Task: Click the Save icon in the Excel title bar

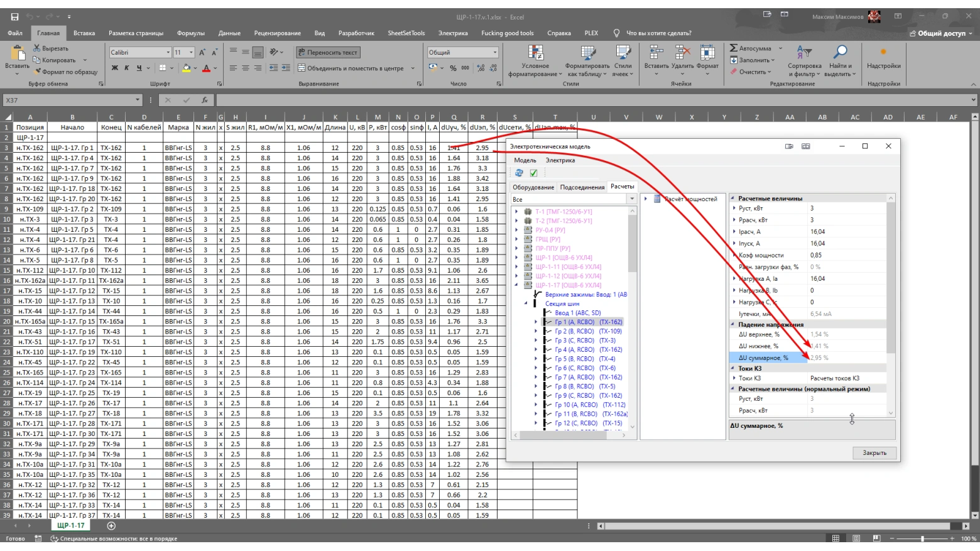Action: [x=14, y=17]
